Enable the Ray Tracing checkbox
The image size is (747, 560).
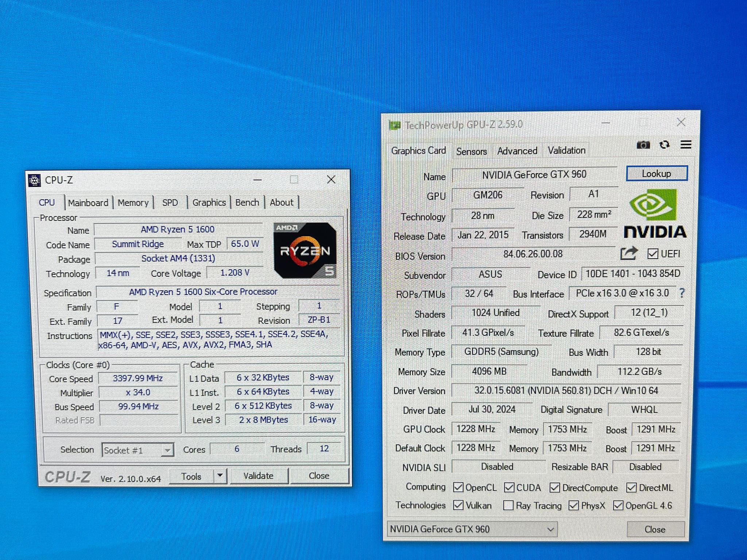[508, 505]
